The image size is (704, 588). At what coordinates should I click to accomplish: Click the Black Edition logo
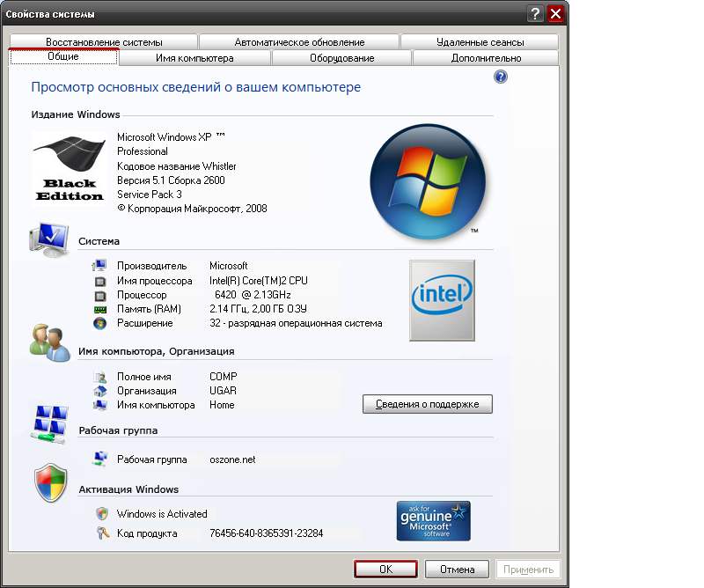pyautogui.click(x=70, y=169)
